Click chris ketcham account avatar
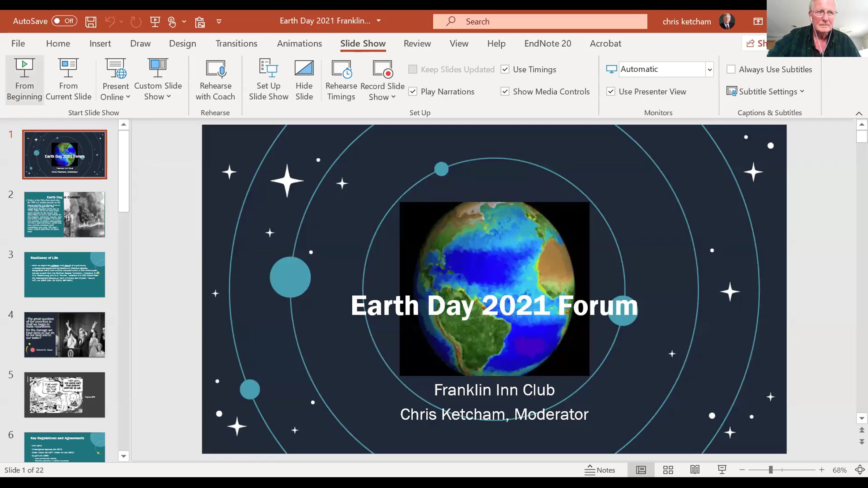The height and width of the screenshot is (488, 868). click(x=727, y=21)
